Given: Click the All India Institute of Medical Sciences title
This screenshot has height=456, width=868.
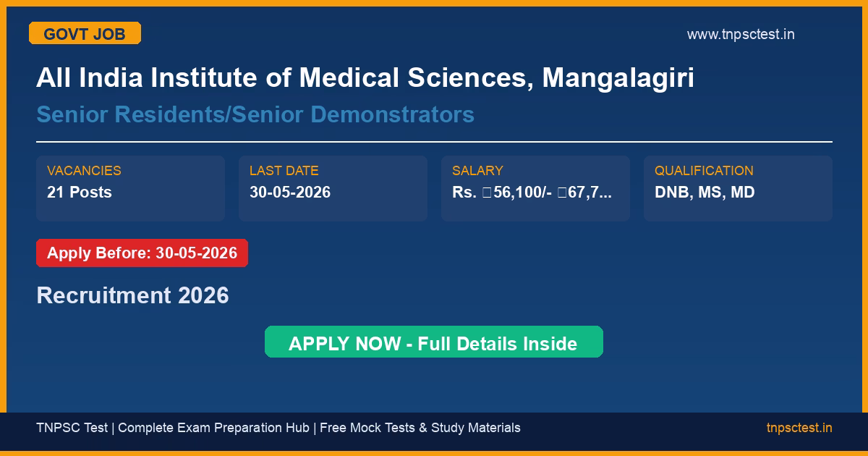Looking at the screenshot, I should tap(365, 77).
